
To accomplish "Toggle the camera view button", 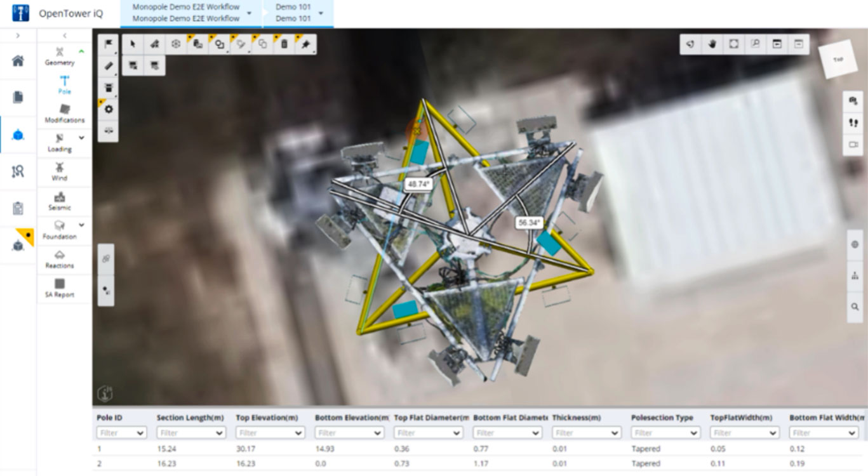I will 853,145.
